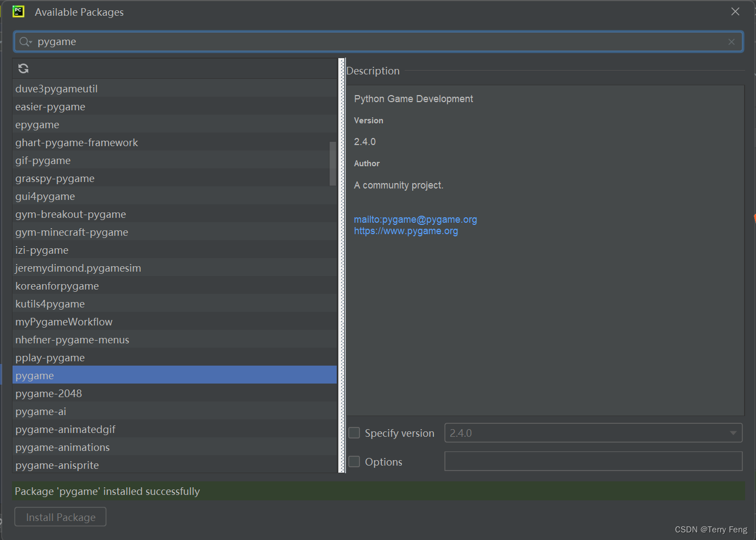Select epygame package
The height and width of the screenshot is (540, 756).
(x=174, y=124)
